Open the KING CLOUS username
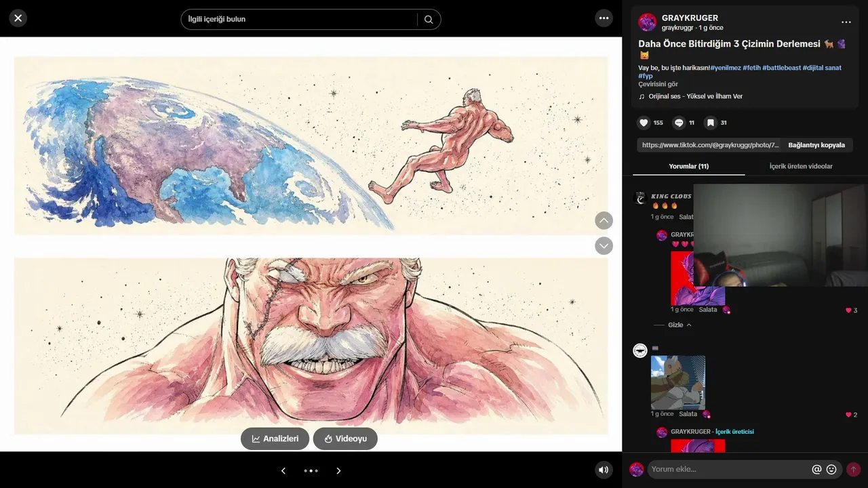The width and height of the screenshot is (868, 488). [x=671, y=197]
